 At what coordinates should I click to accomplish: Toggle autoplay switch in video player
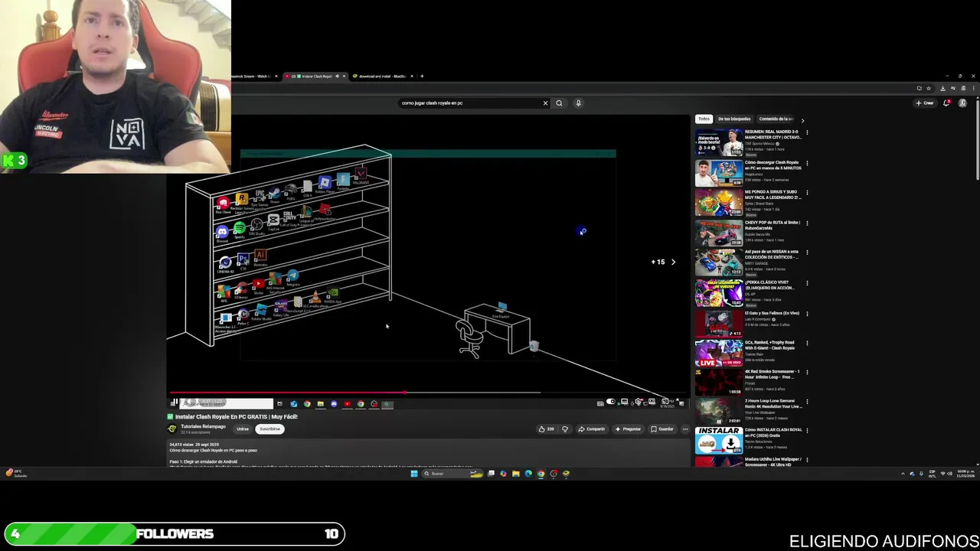click(x=611, y=401)
